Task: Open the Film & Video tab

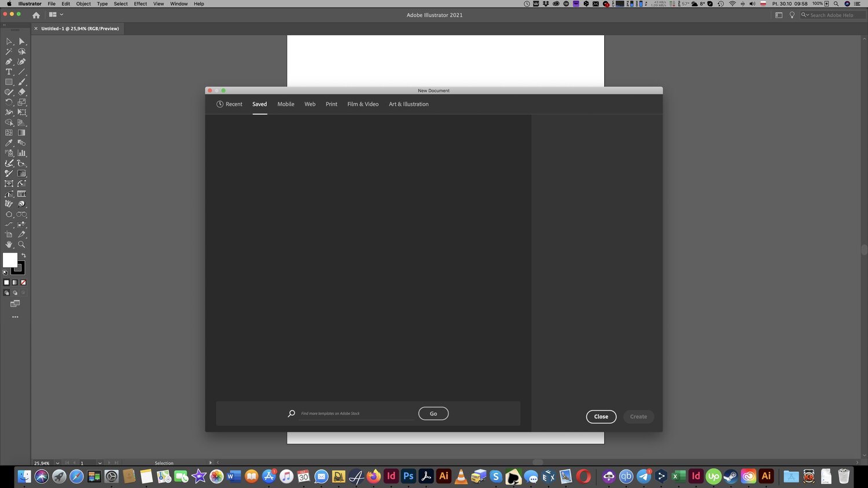Action: (x=363, y=104)
